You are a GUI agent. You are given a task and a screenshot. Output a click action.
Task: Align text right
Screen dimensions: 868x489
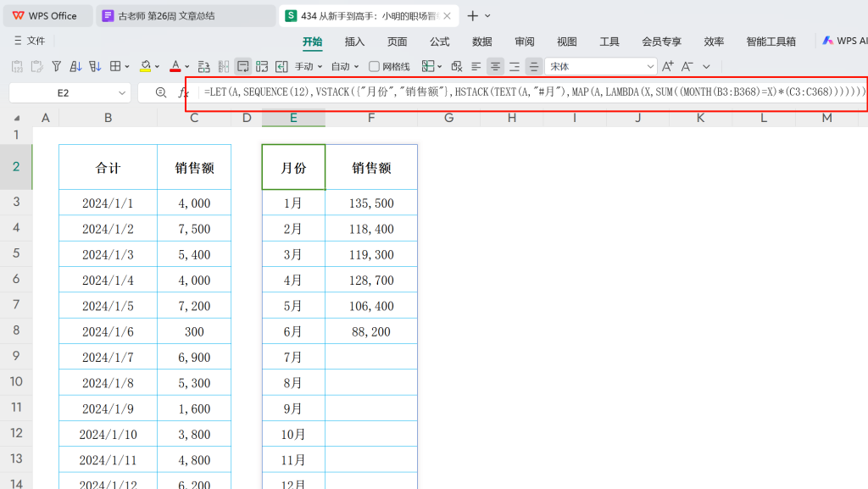(515, 66)
